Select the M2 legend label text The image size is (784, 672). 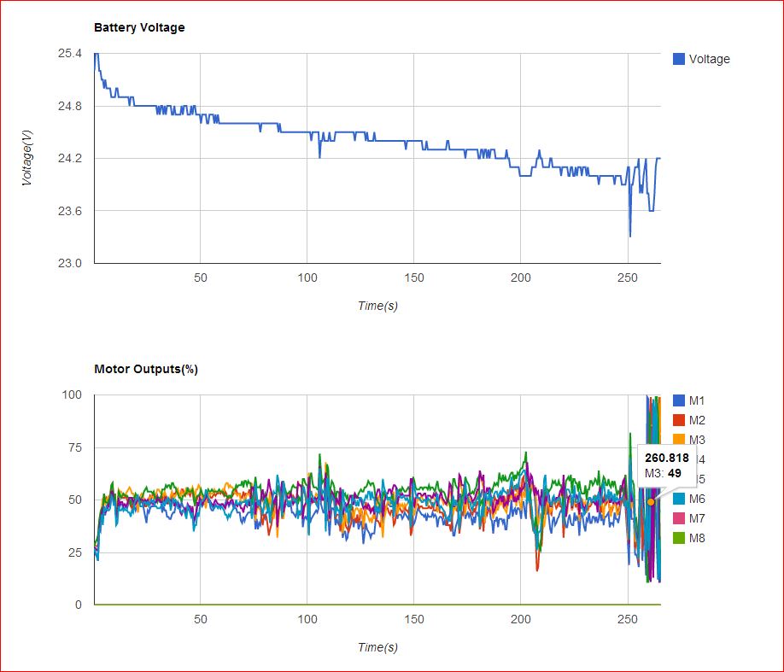click(x=697, y=420)
